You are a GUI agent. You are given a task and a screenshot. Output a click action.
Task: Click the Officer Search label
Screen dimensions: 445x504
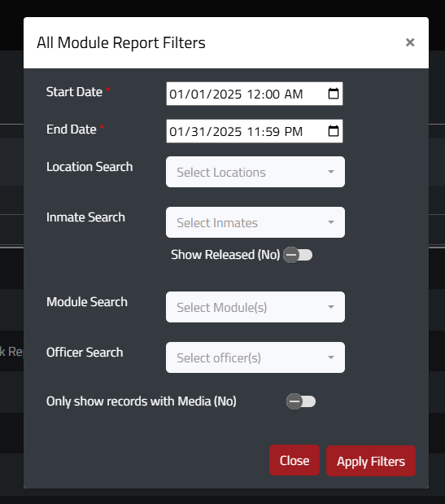click(85, 353)
